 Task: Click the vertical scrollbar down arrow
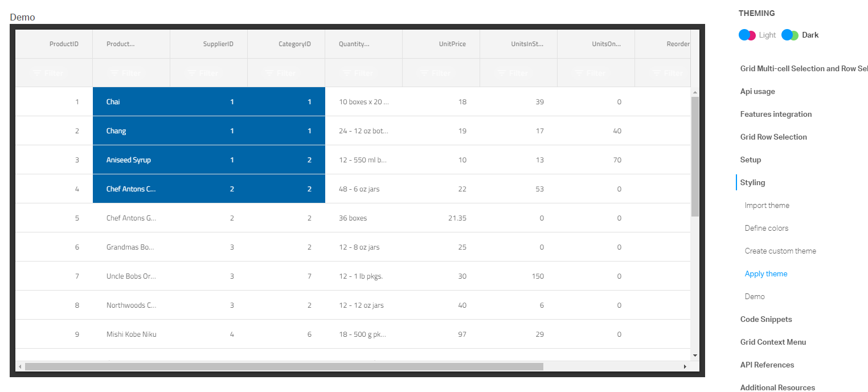point(694,354)
